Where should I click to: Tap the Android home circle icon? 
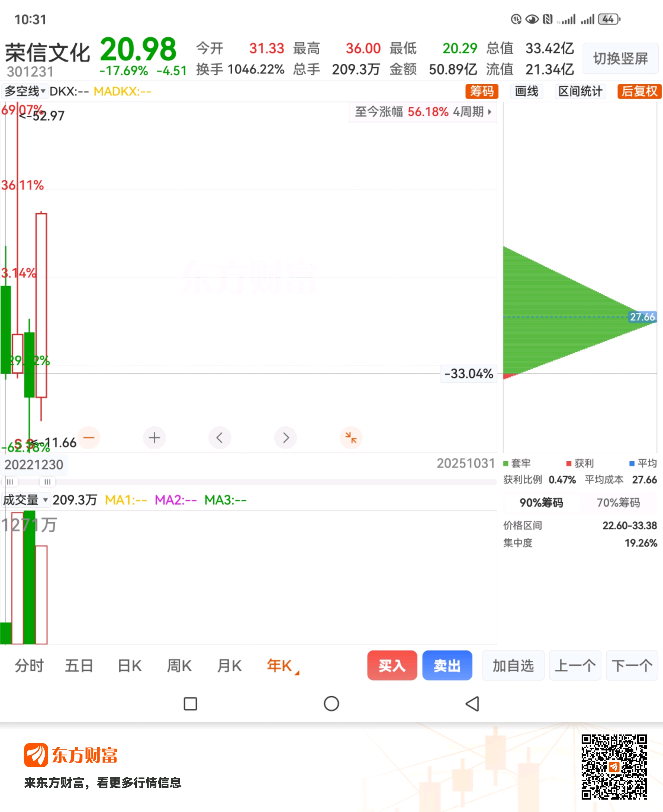(x=331, y=704)
